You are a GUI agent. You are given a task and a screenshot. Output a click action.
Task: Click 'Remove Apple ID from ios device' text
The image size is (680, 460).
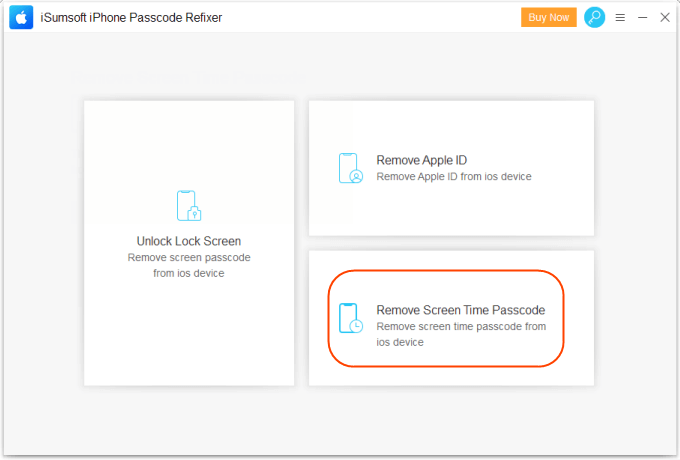pos(454,177)
